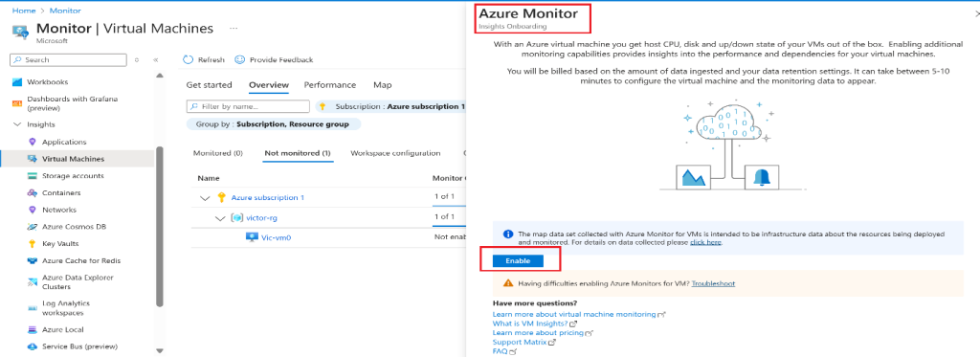Click the Applications insights icon

33,142
